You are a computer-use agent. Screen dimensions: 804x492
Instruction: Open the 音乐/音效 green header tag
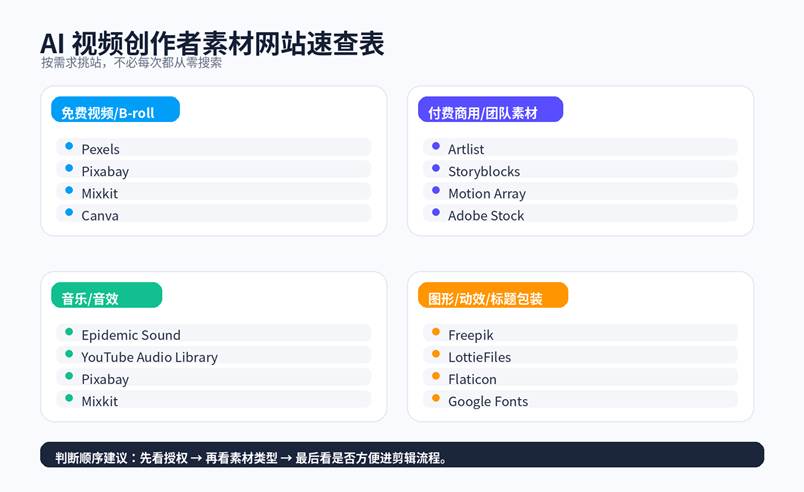pos(106,296)
